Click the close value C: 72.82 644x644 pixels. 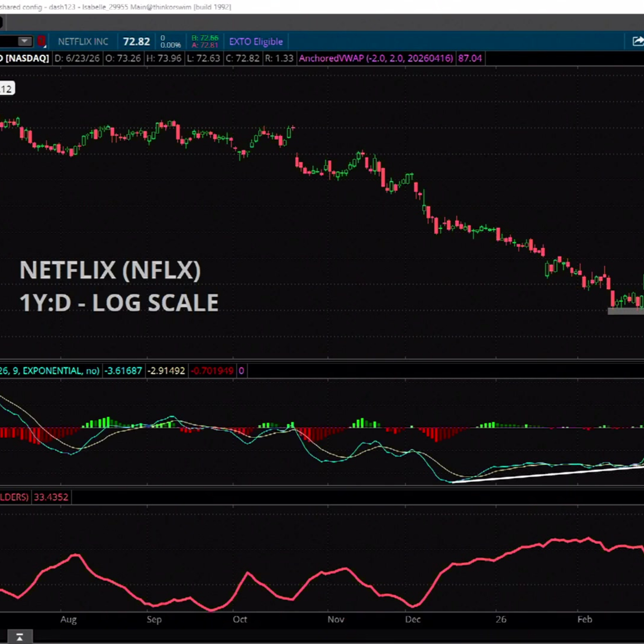(242, 58)
